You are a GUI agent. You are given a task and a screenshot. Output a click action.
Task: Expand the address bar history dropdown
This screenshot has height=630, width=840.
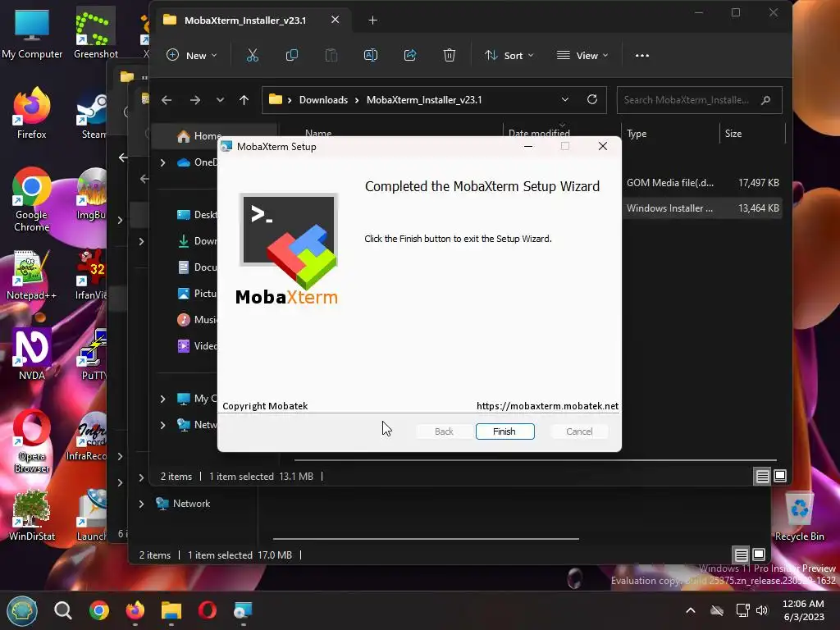click(x=564, y=99)
